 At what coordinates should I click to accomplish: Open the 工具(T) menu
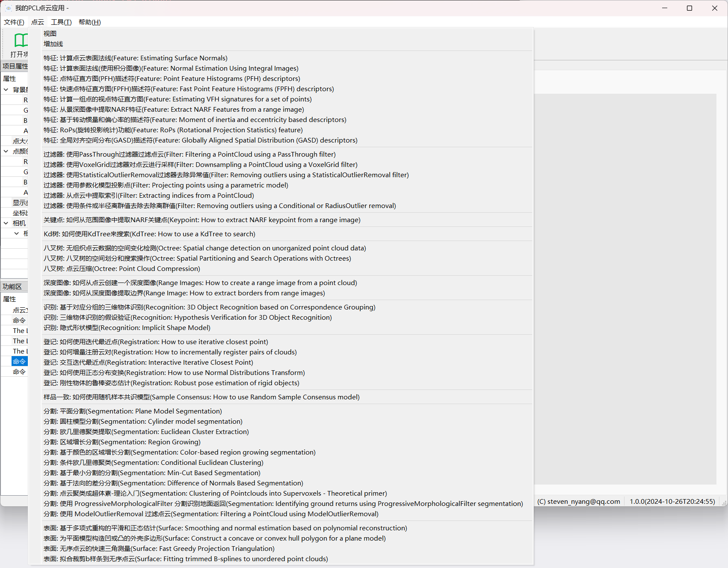(61, 22)
